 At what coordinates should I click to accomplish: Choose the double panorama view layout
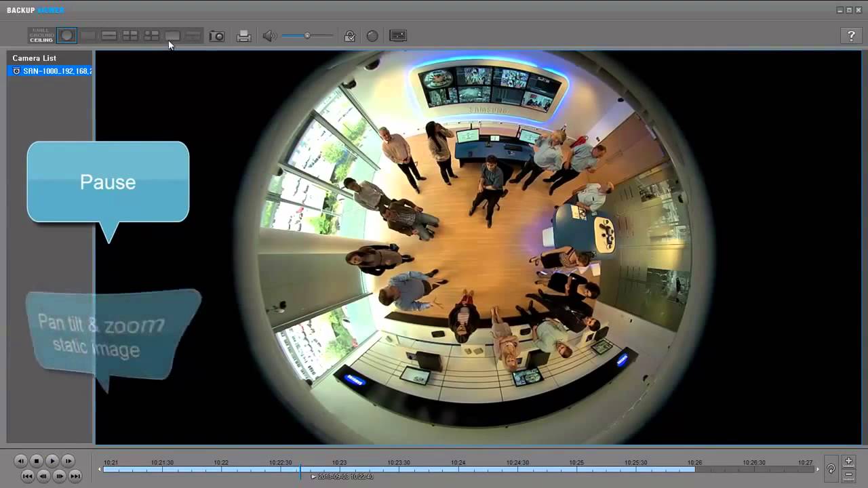click(x=109, y=36)
